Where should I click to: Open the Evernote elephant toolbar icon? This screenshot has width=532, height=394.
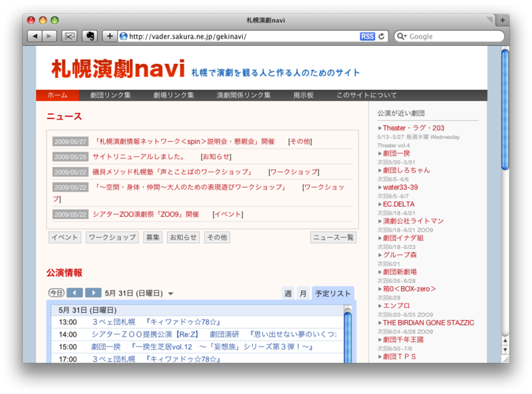point(90,36)
